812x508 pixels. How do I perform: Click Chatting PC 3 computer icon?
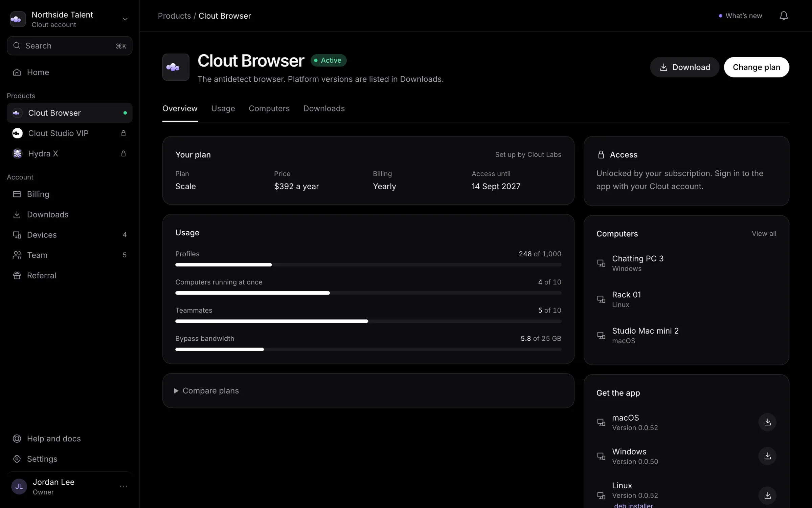[601, 263]
